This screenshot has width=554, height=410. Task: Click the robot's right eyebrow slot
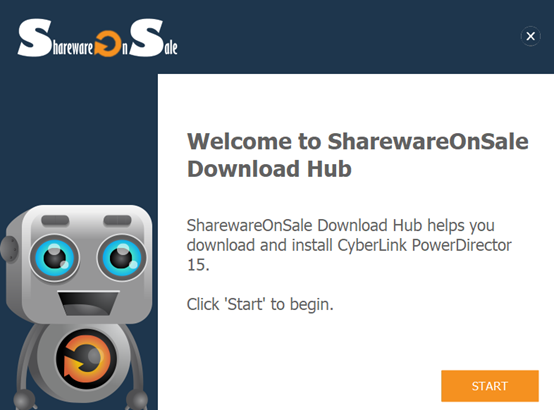coord(117,220)
